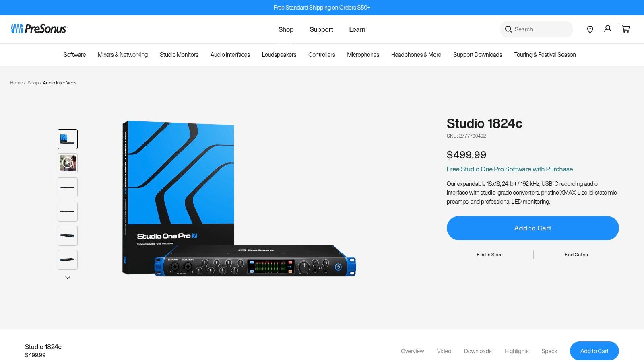This screenshot has height=362, width=644.
Task: Select the first product thumbnail with software box
Action: 68,139
